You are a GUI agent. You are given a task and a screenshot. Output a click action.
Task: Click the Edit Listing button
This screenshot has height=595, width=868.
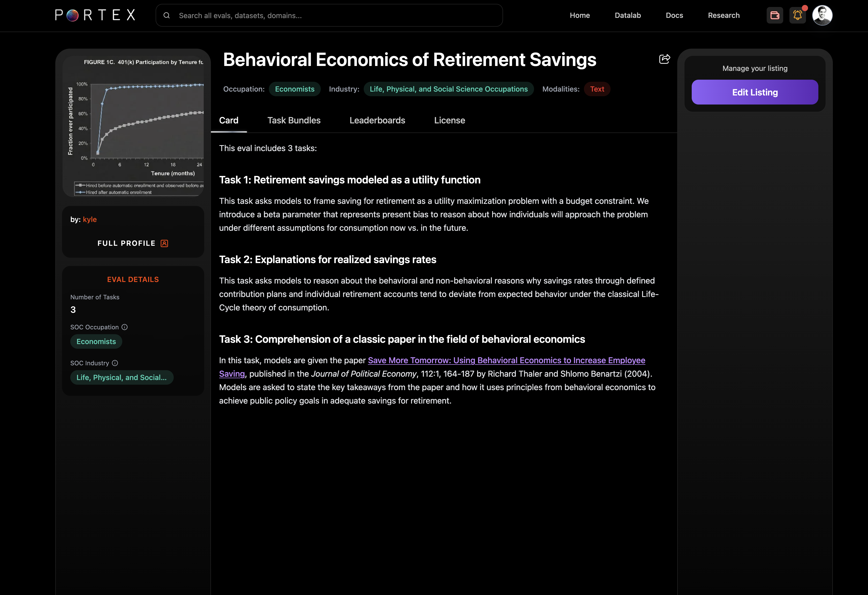pos(755,92)
